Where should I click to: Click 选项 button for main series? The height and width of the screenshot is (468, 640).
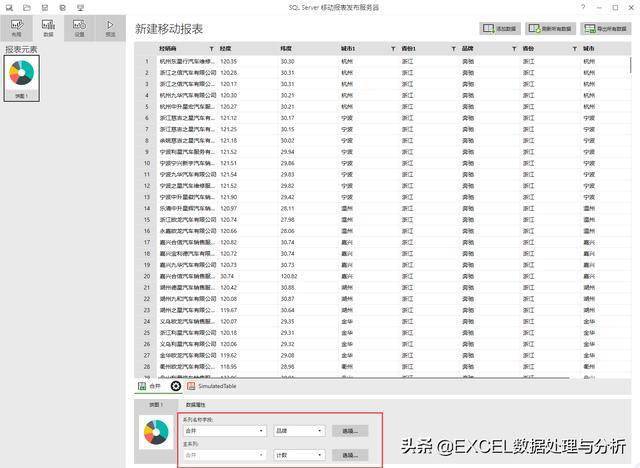click(x=350, y=455)
